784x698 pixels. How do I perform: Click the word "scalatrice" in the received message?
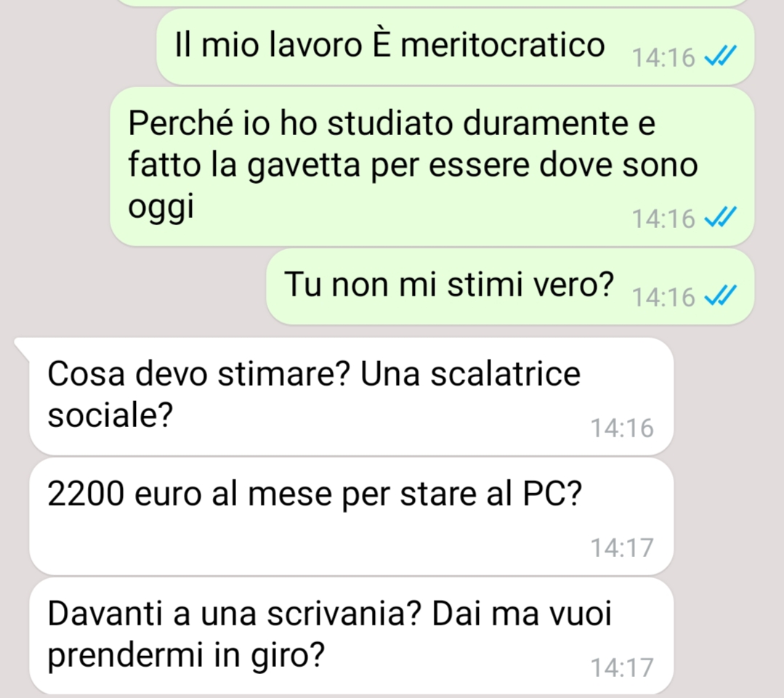506,374
